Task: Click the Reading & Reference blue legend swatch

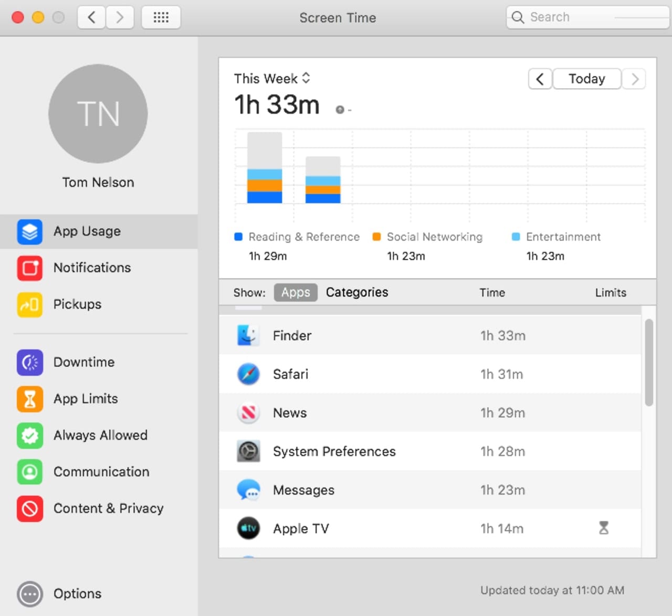Action: click(x=238, y=237)
